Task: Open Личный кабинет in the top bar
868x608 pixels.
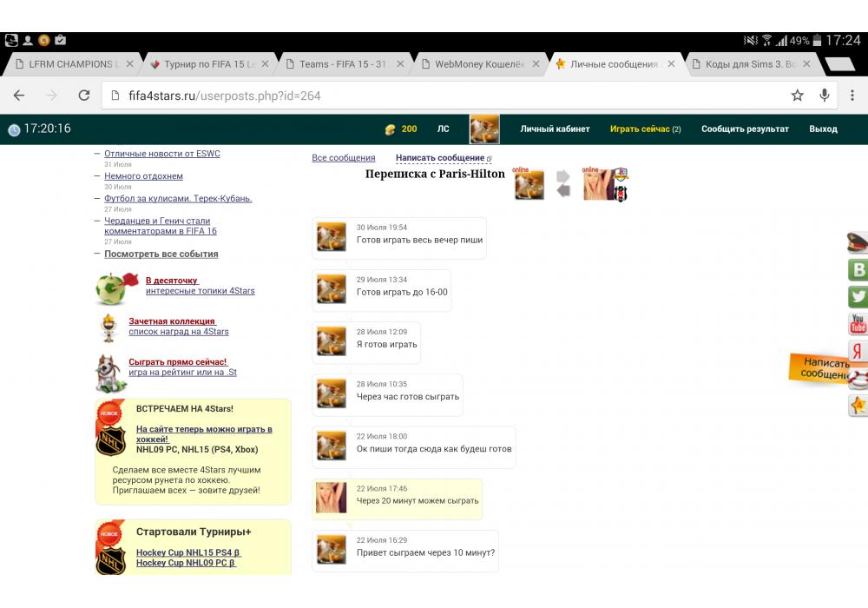Action: [x=555, y=129]
